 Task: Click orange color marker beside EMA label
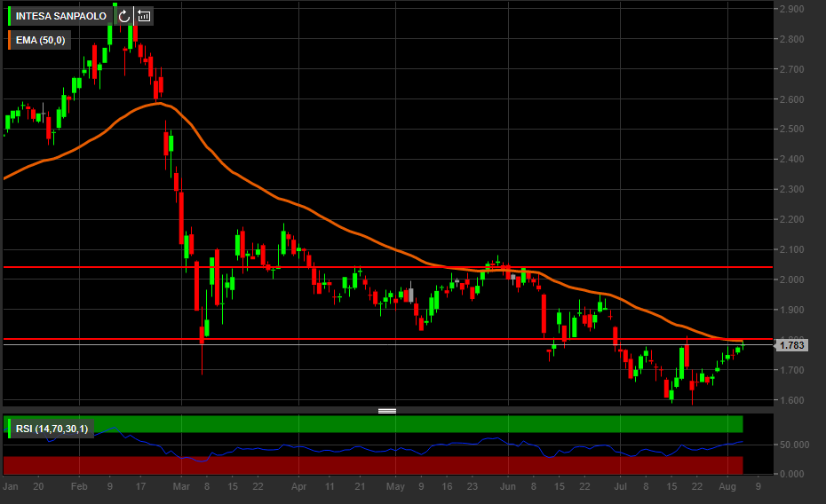pos(10,40)
